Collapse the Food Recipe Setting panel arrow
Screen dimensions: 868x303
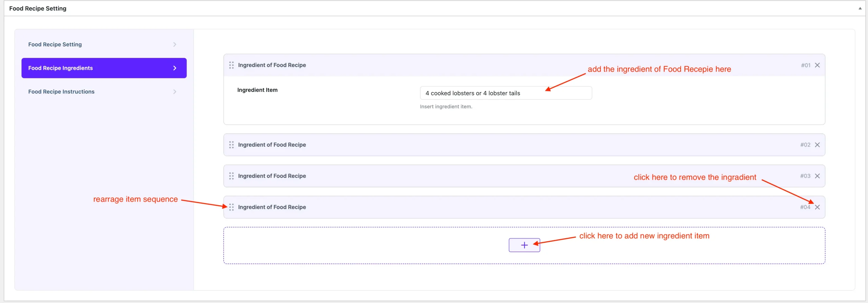point(860,8)
